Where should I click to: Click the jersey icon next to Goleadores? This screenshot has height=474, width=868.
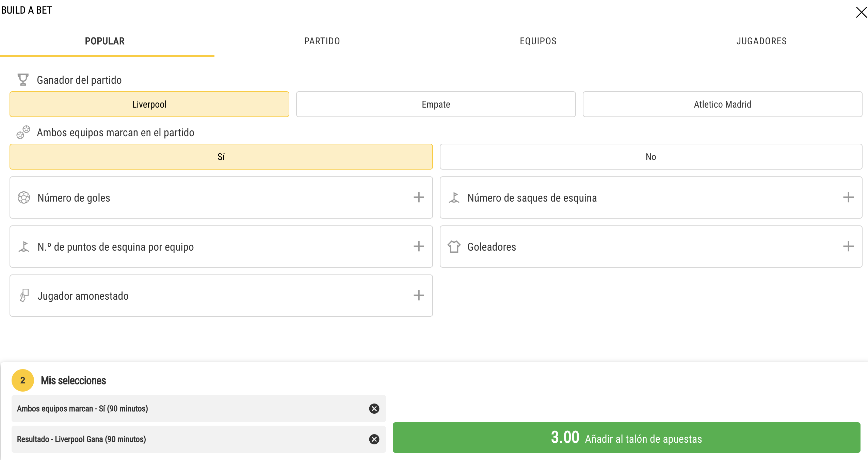[454, 247]
